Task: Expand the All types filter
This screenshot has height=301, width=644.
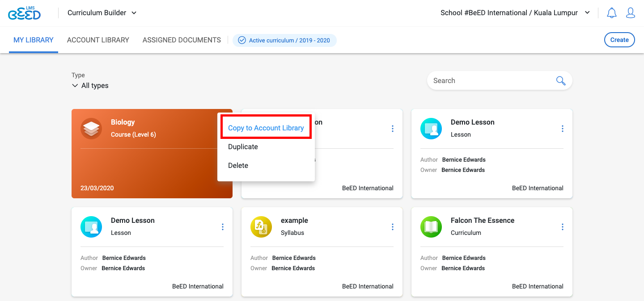Action: coord(90,86)
